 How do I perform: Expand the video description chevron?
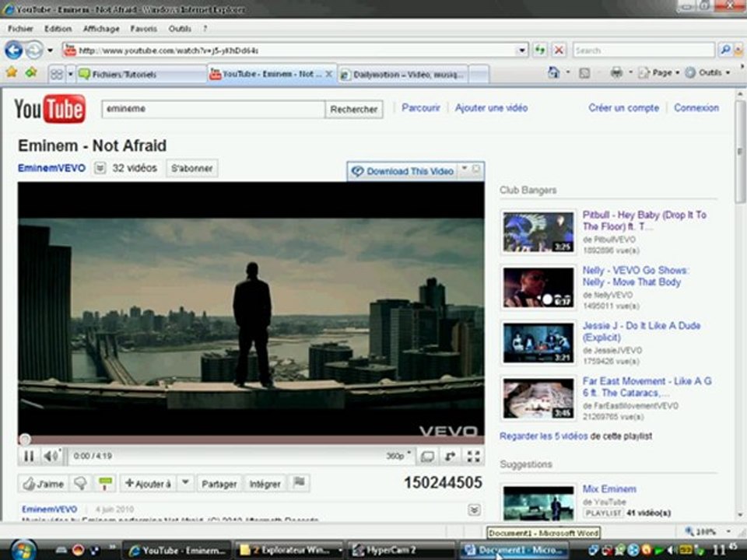click(474, 510)
